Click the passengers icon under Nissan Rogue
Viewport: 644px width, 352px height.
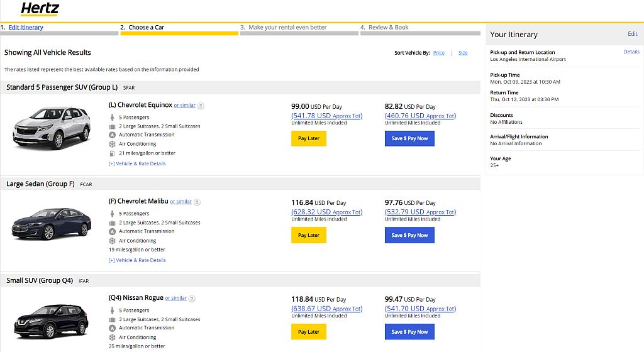[x=112, y=311]
